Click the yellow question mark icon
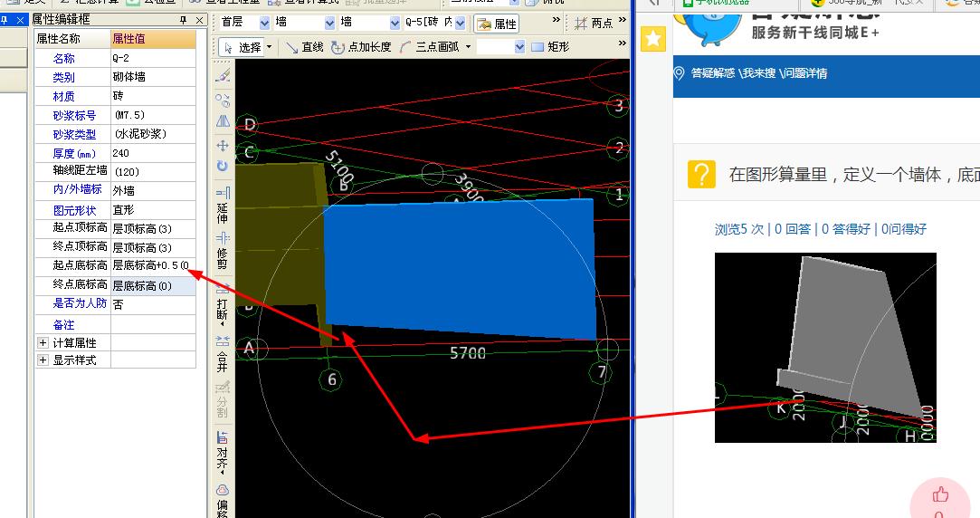This screenshot has height=518, width=980. [x=701, y=174]
